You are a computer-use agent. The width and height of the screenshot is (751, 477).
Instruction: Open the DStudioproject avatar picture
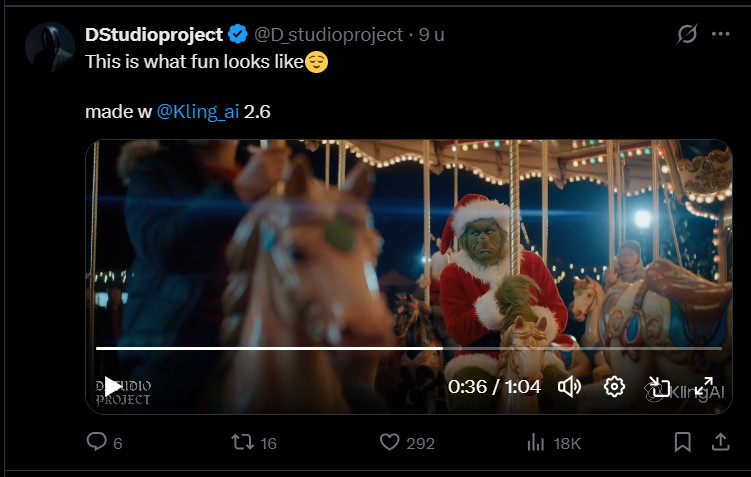(49, 46)
